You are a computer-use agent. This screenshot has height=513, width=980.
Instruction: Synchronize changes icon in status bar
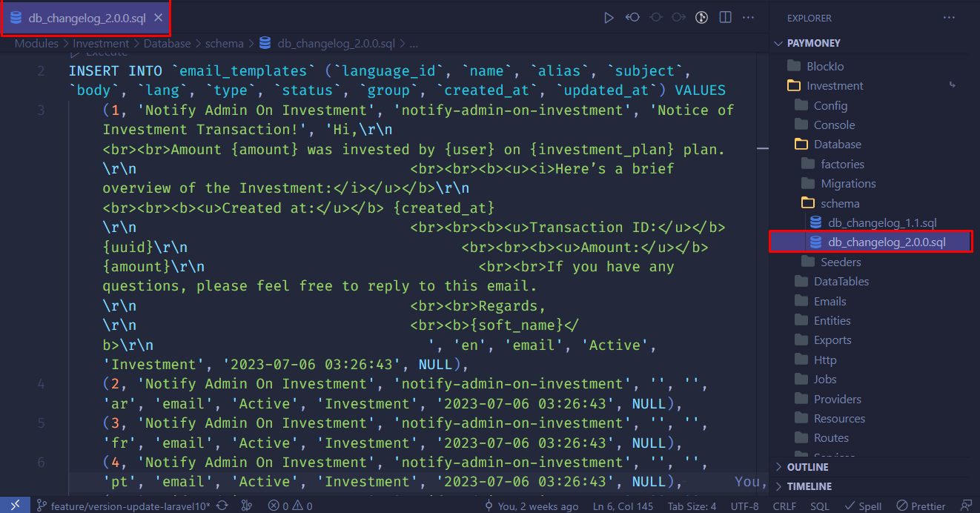click(x=222, y=506)
